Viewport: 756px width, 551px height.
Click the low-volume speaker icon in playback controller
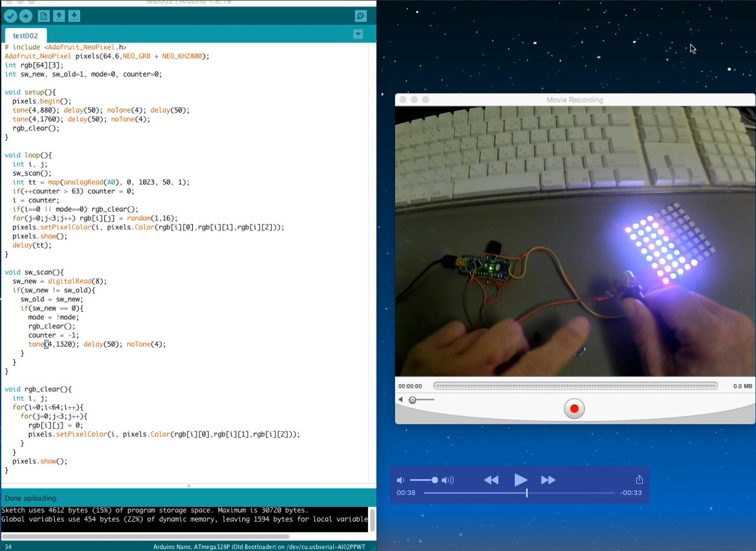click(400, 480)
